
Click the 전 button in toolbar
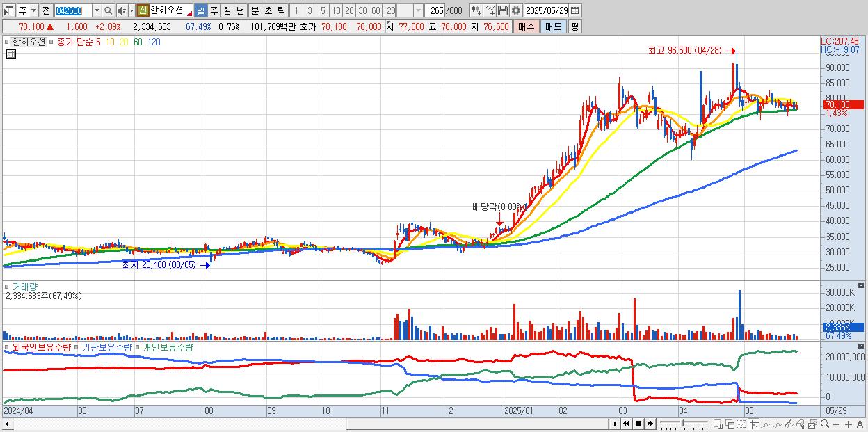pyautogui.click(x=46, y=10)
